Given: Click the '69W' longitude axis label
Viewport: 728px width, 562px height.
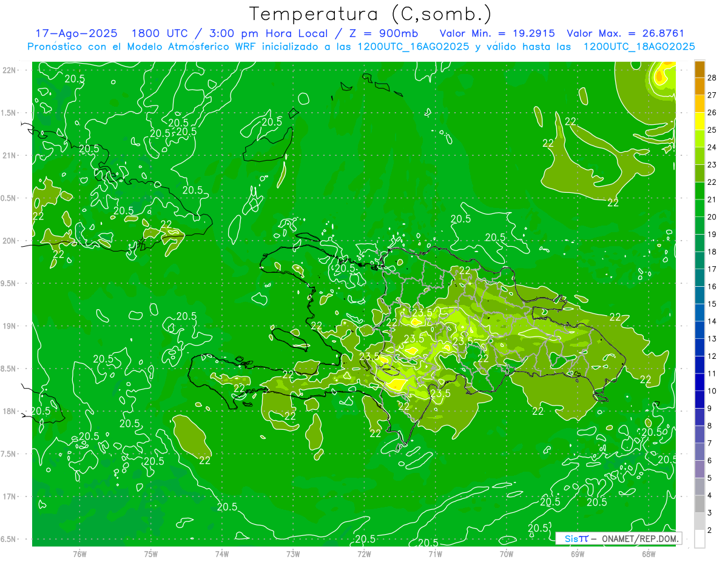Looking at the screenshot, I should click(x=578, y=554).
